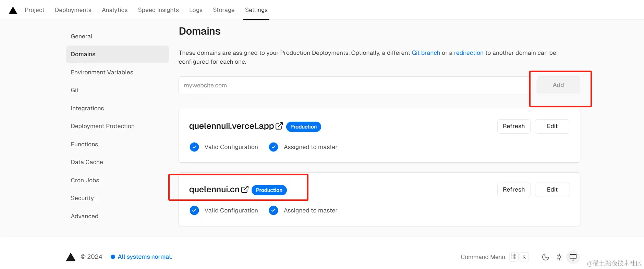This screenshot has width=644, height=269.
Task: Follow the Git branch link
Action: [x=426, y=53]
